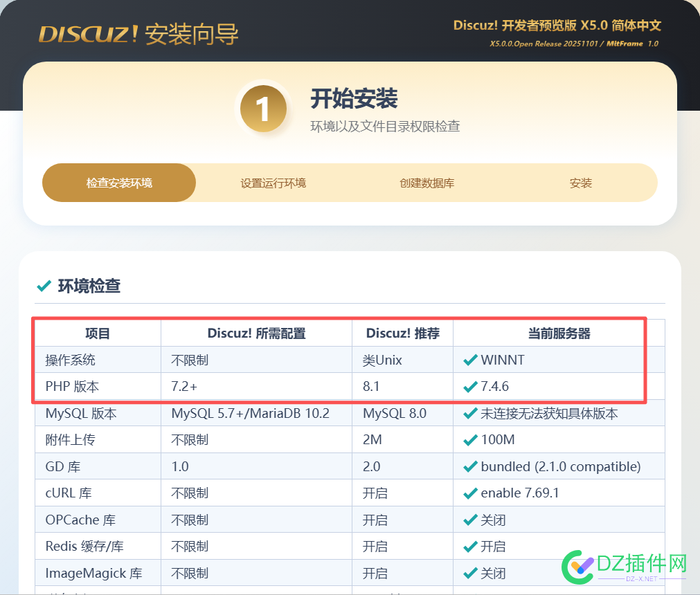Viewport: 700px width, 595px height.
Task: Click the checkmark in the Redis 缓存/库 row
Action: point(470,547)
